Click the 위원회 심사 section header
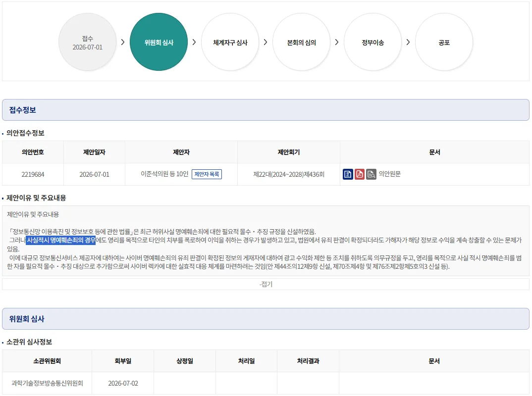The image size is (532, 396). pyautogui.click(x=266, y=319)
